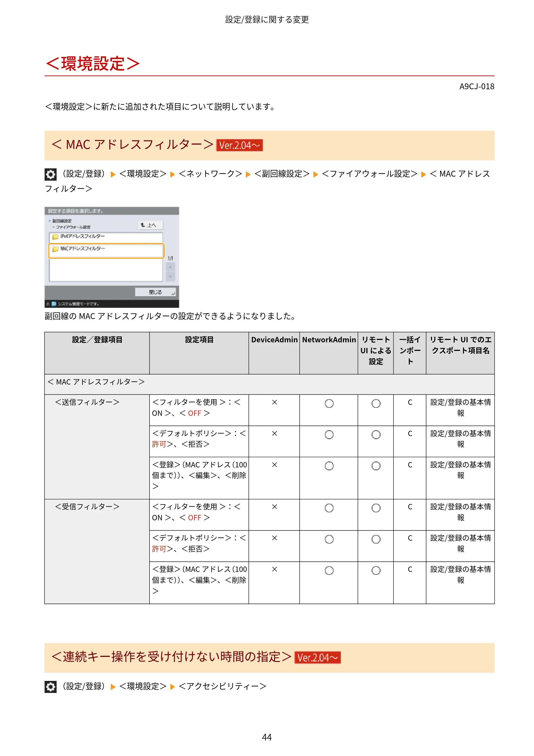Click the page header 設定/登録に関する変更
Screen dimensions: 534x756
coord(267,20)
